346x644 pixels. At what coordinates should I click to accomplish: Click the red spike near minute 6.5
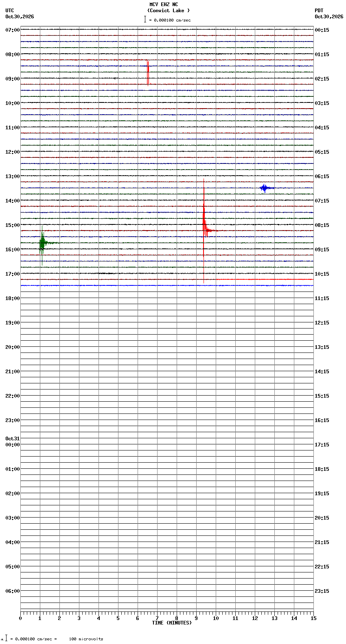click(148, 72)
